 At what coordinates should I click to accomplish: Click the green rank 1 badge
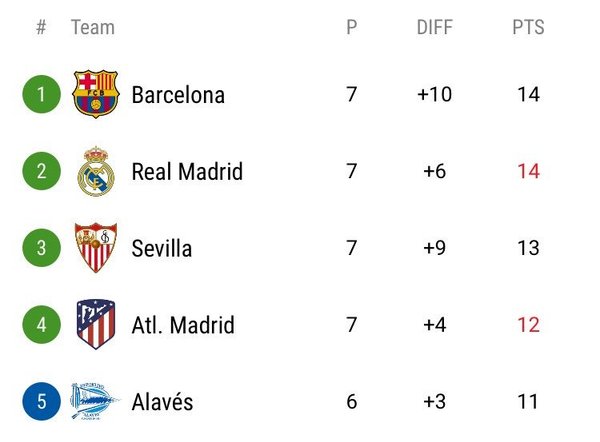[x=41, y=95]
